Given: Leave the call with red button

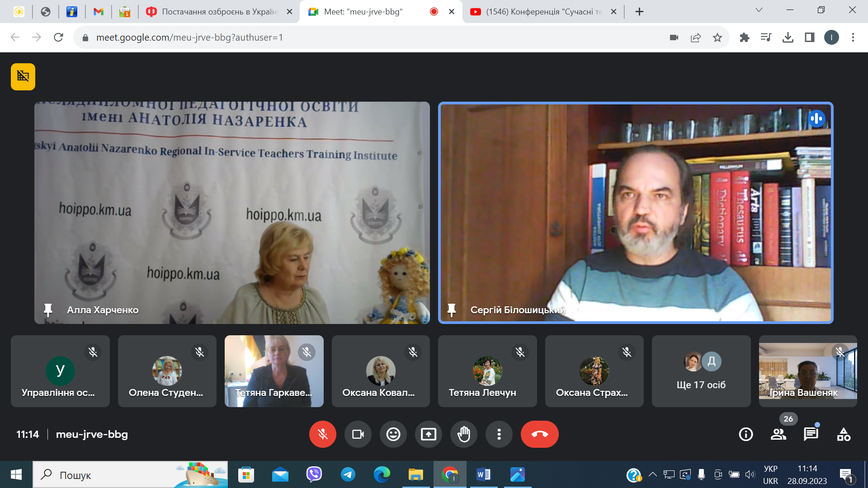Looking at the screenshot, I should coord(539,434).
